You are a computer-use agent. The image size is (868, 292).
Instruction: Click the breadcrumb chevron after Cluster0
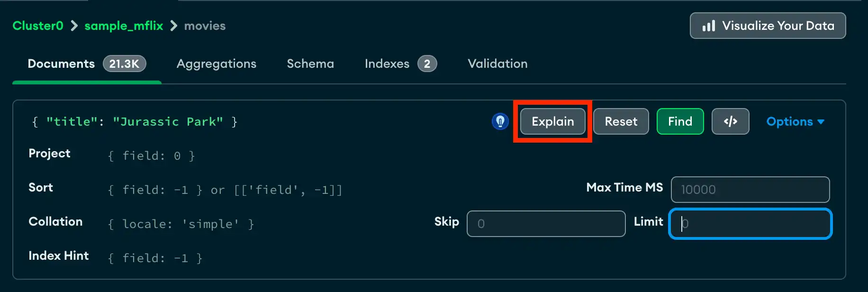[x=73, y=26]
